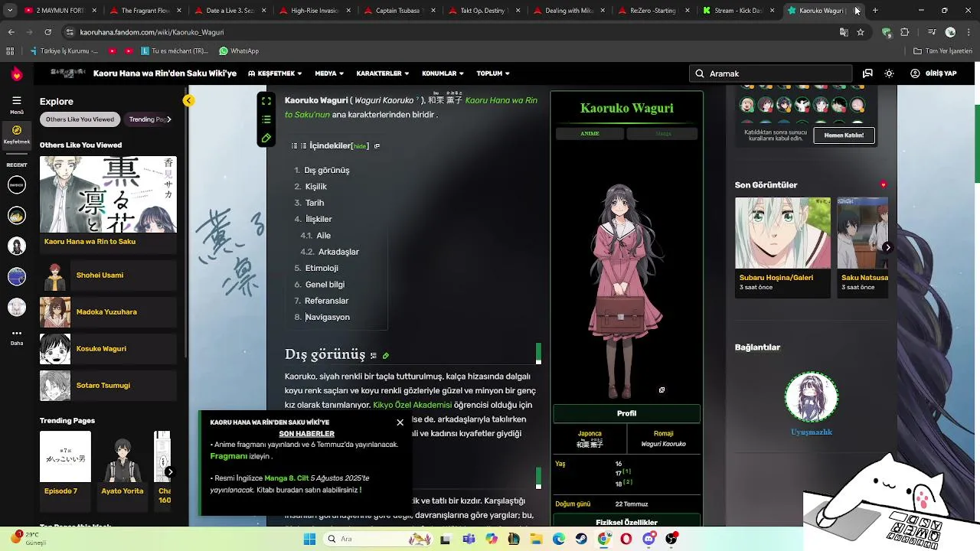
Task: Launch Microsoft Teams from the taskbar
Action: (x=469, y=539)
